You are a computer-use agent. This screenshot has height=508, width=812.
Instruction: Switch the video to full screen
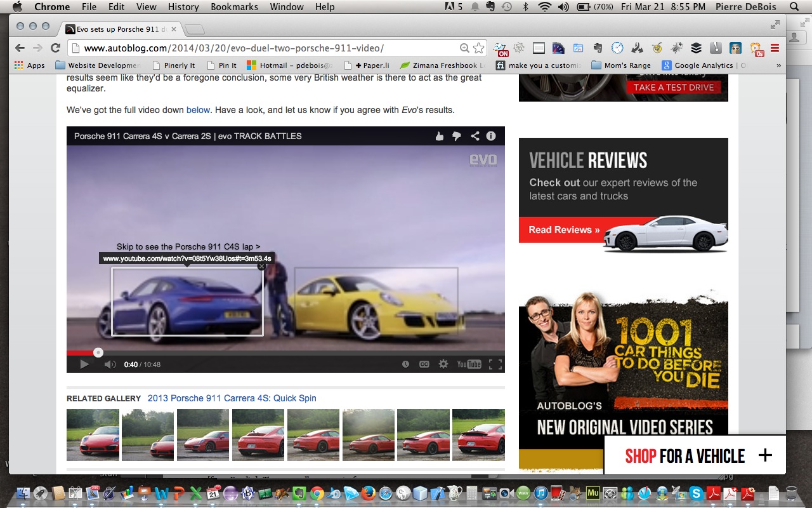pos(495,364)
